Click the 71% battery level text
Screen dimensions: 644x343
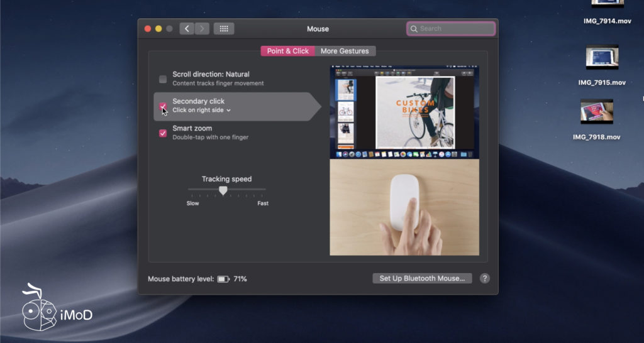240,279
